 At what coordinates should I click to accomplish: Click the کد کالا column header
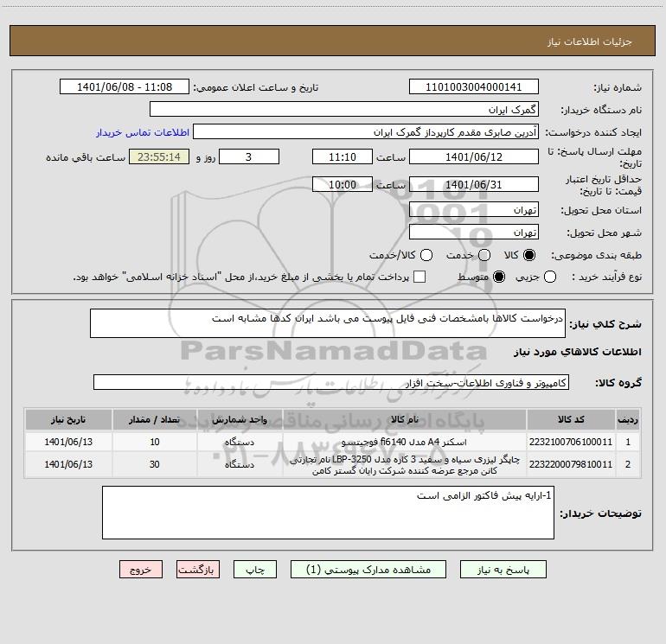click(x=571, y=419)
